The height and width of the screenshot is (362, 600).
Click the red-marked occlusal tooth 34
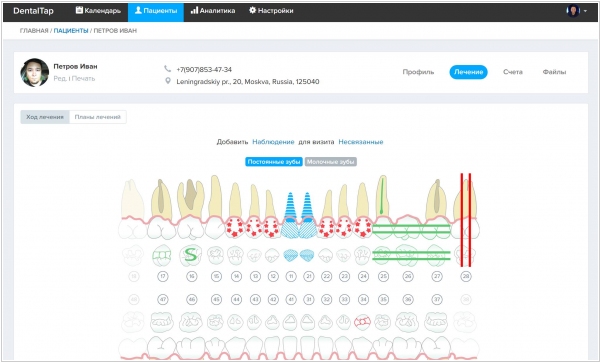(362, 322)
